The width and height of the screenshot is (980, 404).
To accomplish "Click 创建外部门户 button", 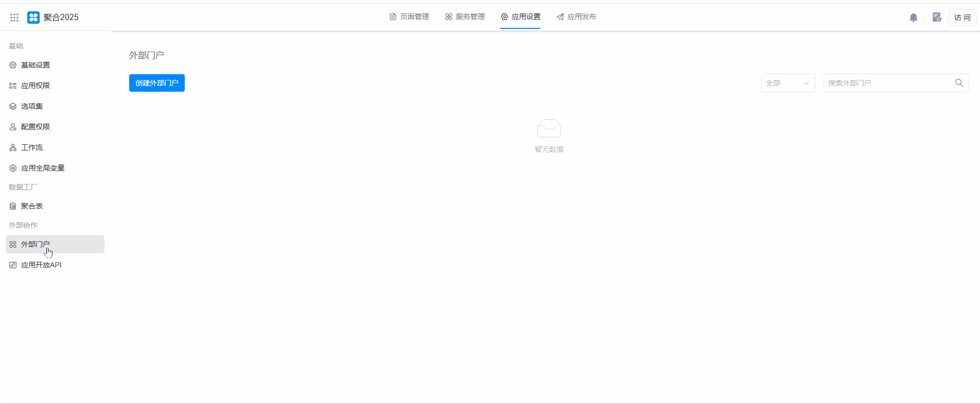I will point(156,83).
